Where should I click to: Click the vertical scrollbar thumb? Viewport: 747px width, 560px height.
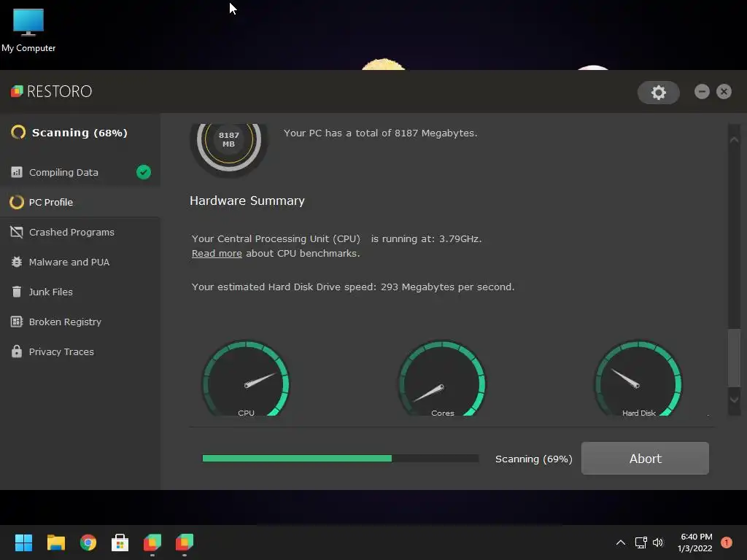[734, 357]
